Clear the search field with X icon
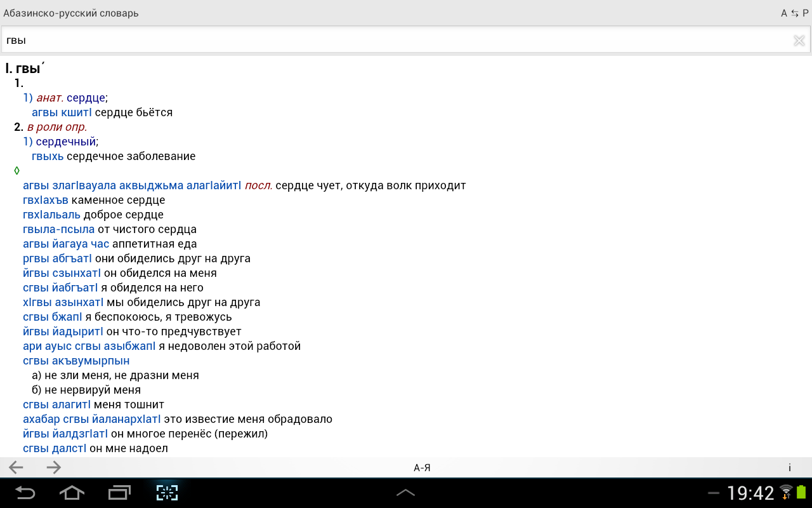 (x=799, y=41)
